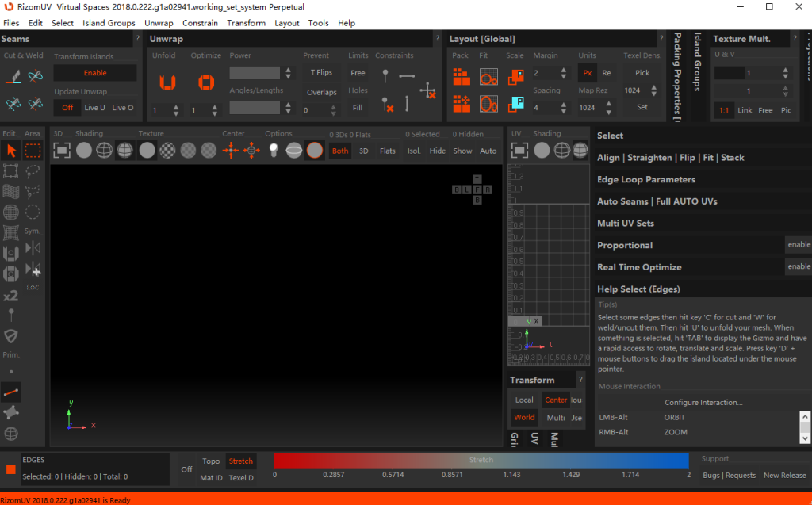The image size is (812, 505).
Task: Click the globe icon at bottom of left toolbar
Action: click(x=11, y=434)
